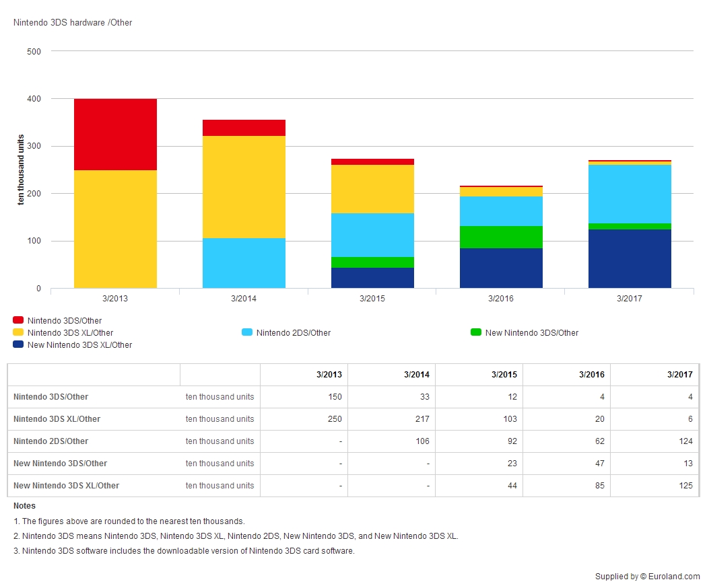This screenshot has height=588, width=707.
Task: Click the navy New Nintendo 3DS XL/Other legend swatch
Action: click(x=18, y=344)
